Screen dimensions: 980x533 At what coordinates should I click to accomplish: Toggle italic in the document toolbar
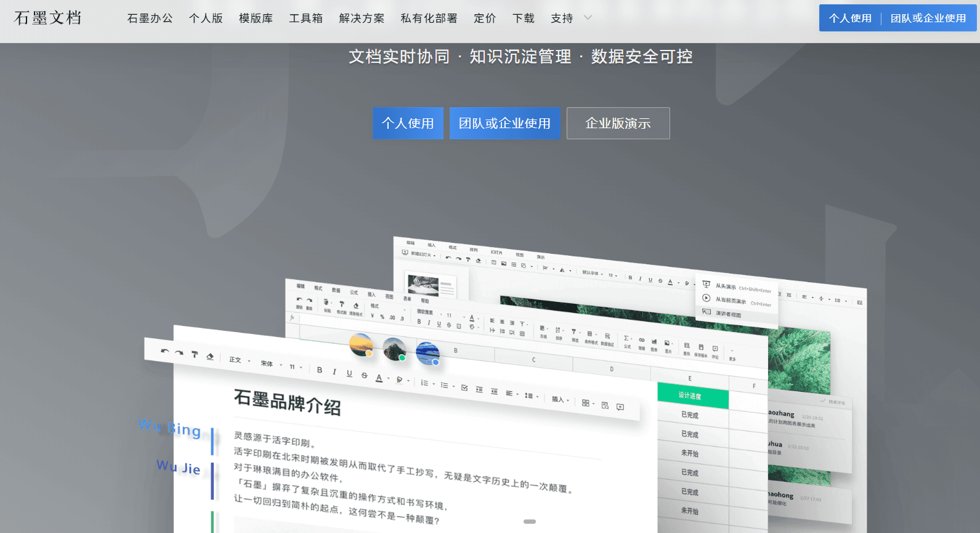pos(334,372)
